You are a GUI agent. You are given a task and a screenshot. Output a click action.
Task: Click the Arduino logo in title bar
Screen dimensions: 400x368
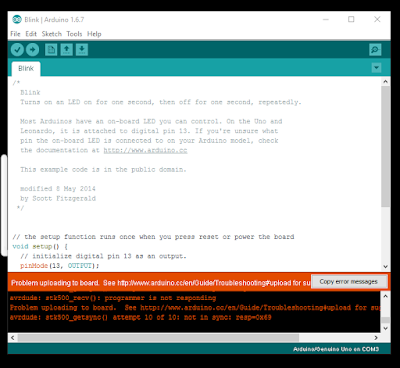click(x=17, y=20)
